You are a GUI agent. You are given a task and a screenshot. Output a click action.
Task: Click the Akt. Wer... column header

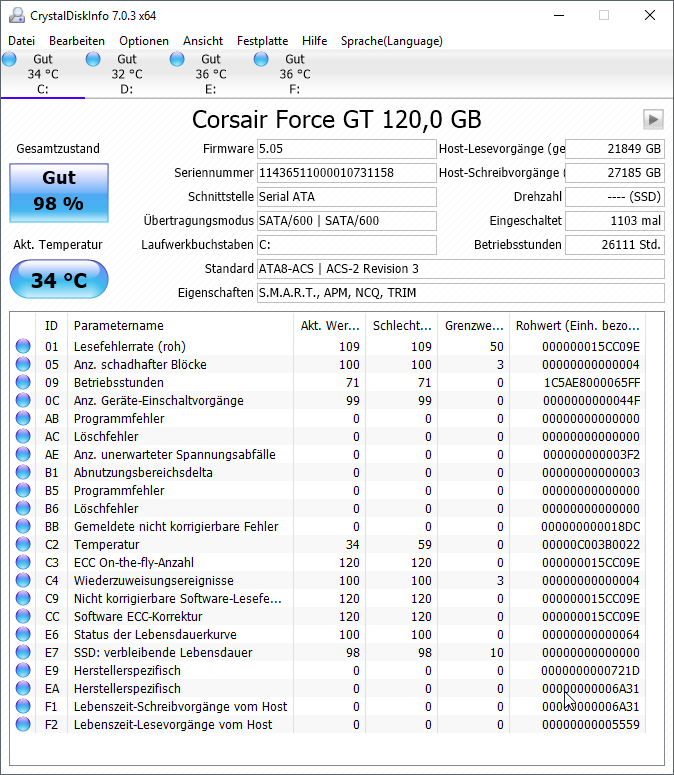pos(330,326)
